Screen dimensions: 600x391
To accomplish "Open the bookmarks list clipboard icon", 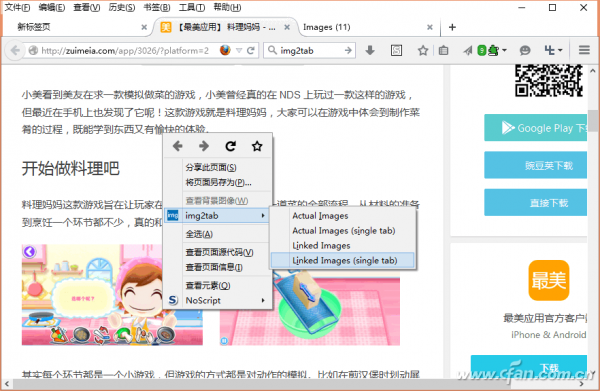I will tap(443, 51).
